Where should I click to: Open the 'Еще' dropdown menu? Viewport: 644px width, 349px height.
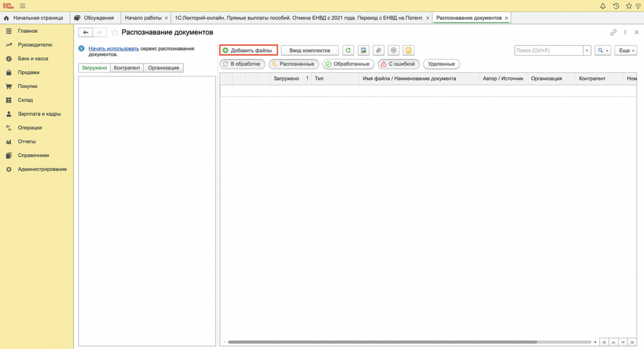tap(626, 50)
